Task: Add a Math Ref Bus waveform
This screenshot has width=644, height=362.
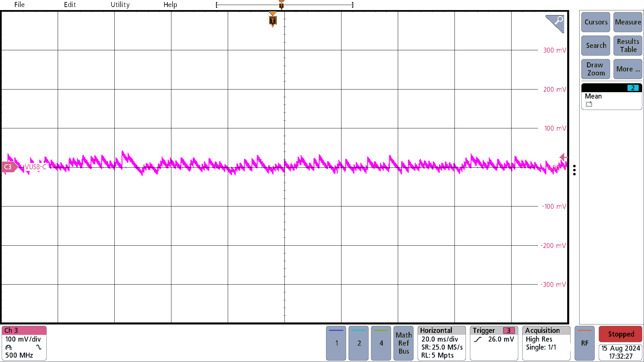Action: coord(404,343)
